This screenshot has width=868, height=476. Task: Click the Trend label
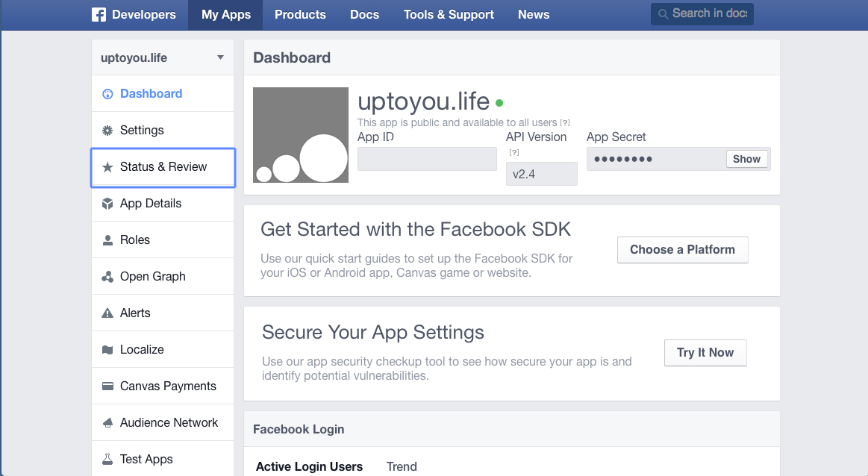402,466
